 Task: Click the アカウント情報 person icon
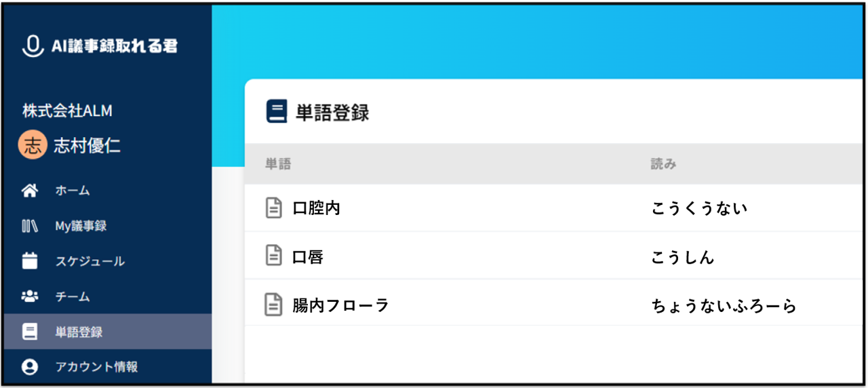click(x=30, y=367)
